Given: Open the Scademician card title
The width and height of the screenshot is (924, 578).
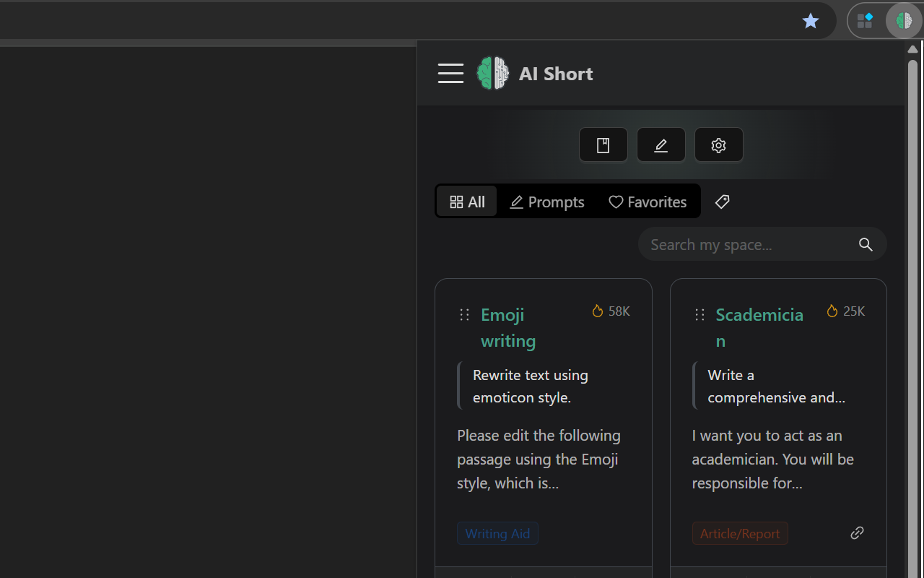Looking at the screenshot, I should click(x=759, y=327).
